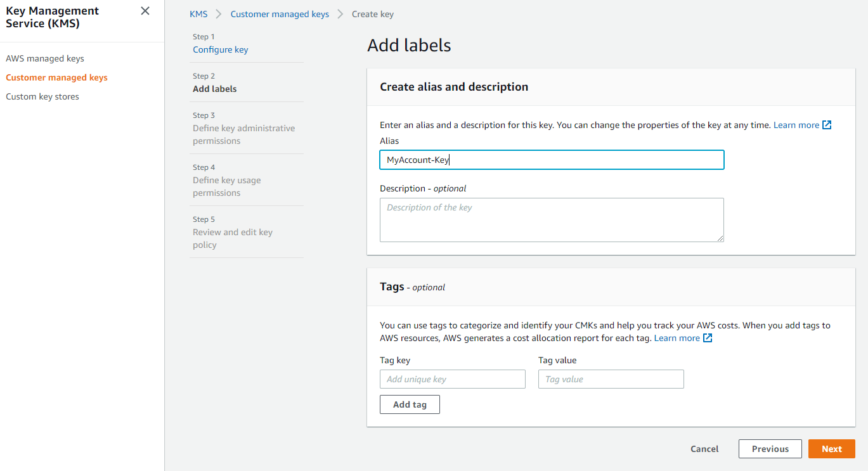Navigate to KMS via the breadcrumb
This screenshot has height=471, width=868.
coord(198,13)
